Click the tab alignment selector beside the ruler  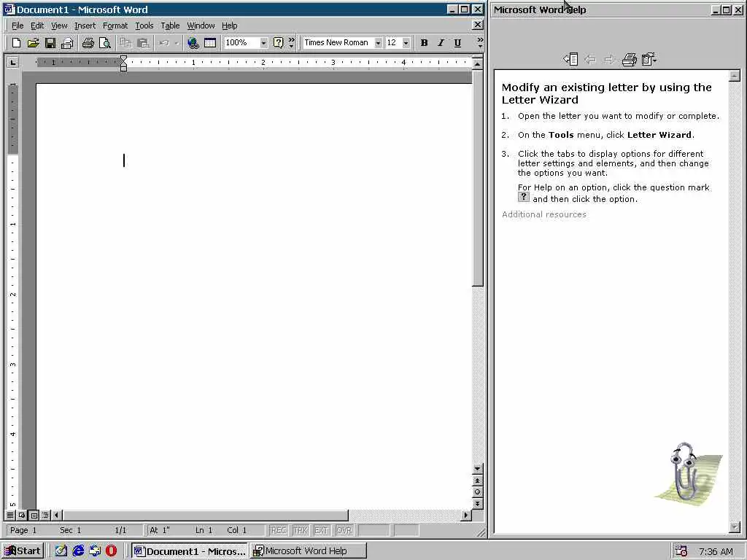click(12, 62)
